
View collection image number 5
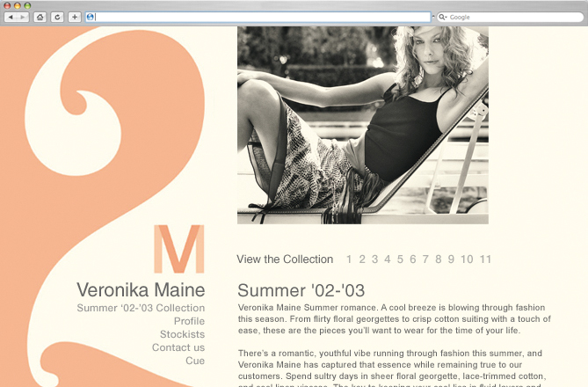pyautogui.click(x=400, y=259)
